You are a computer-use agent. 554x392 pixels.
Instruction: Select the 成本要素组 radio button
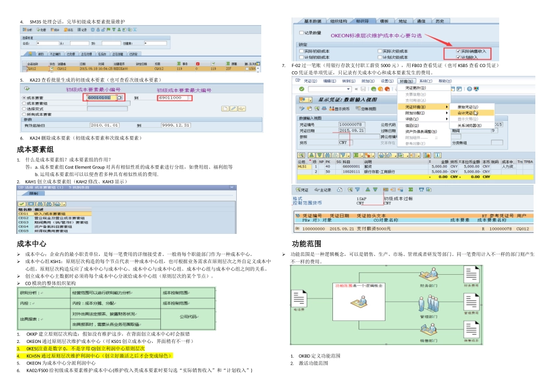[x=24, y=103]
